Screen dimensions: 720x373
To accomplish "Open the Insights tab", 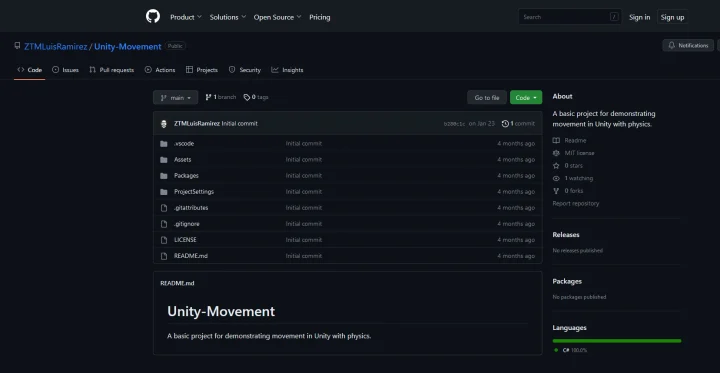I will pyautogui.click(x=287, y=70).
